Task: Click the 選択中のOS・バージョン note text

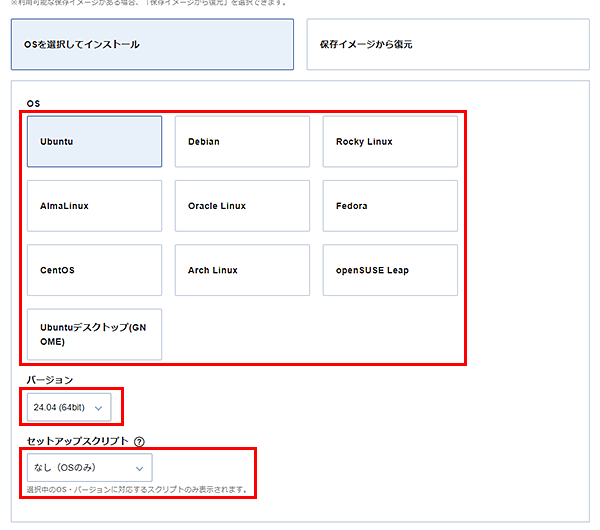Action: pyautogui.click(x=137, y=489)
